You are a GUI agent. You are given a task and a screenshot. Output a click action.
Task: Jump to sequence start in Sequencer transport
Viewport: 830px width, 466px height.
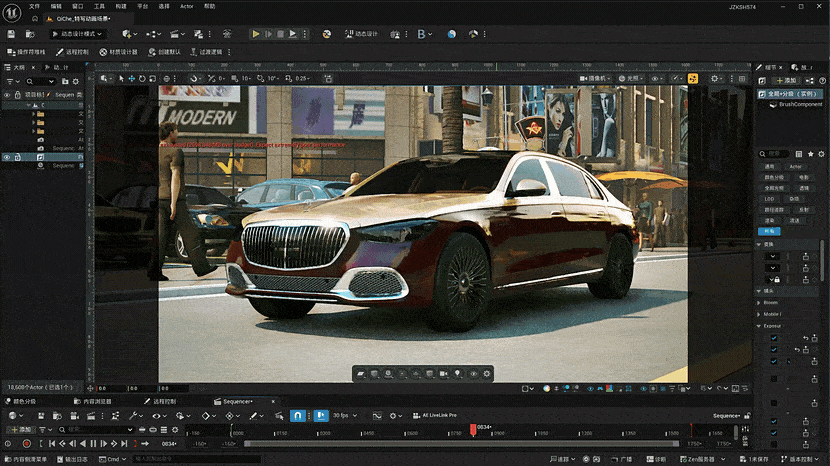(52, 444)
